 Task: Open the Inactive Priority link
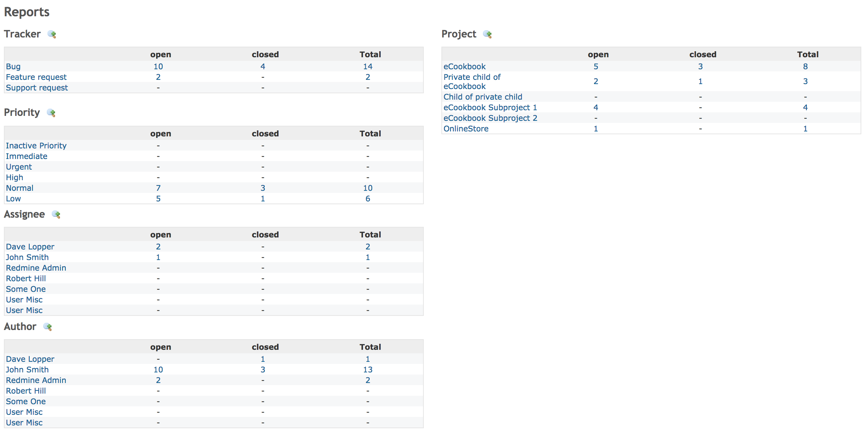pos(36,146)
